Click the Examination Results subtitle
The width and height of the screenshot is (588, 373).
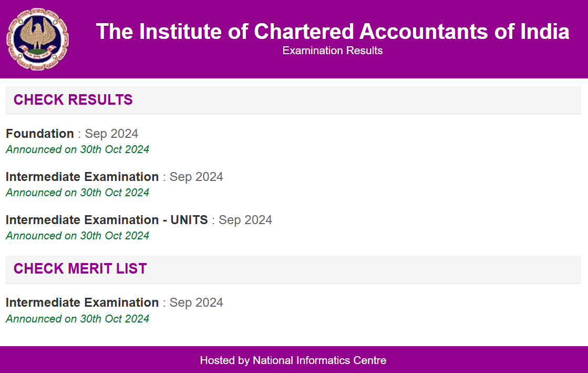332,51
